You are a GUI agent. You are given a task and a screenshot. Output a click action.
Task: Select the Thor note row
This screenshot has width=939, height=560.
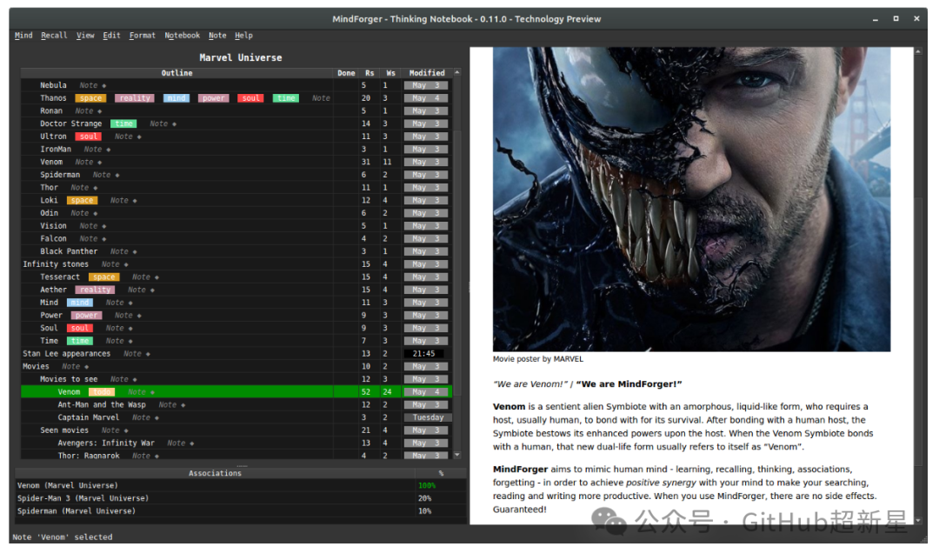point(236,188)
